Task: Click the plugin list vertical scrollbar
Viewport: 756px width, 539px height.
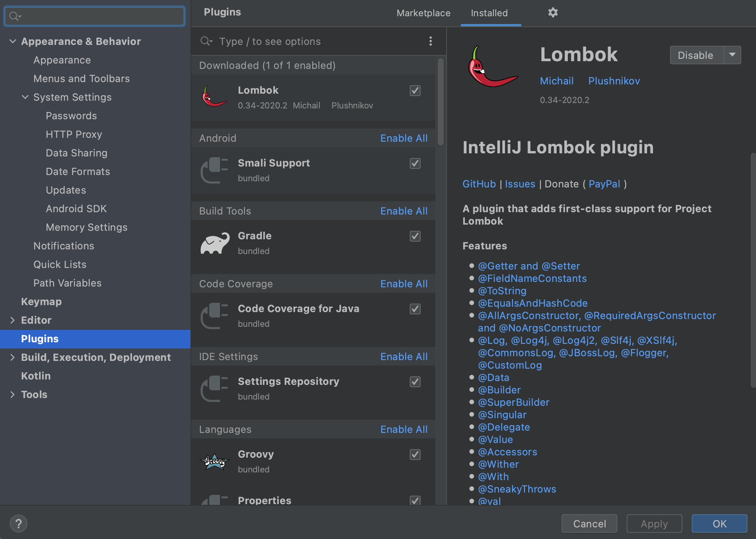Action: coord(440,101)
